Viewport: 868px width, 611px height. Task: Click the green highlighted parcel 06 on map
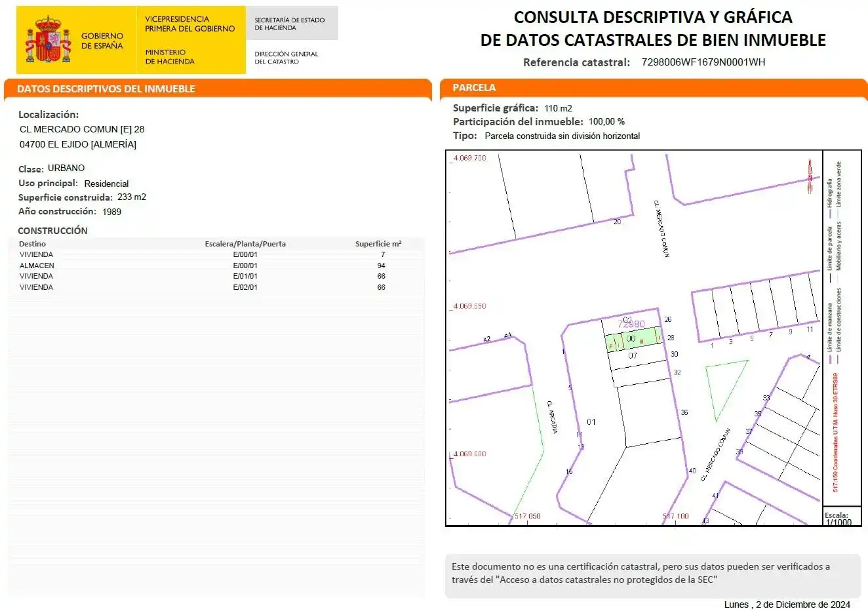coord(634,339)
